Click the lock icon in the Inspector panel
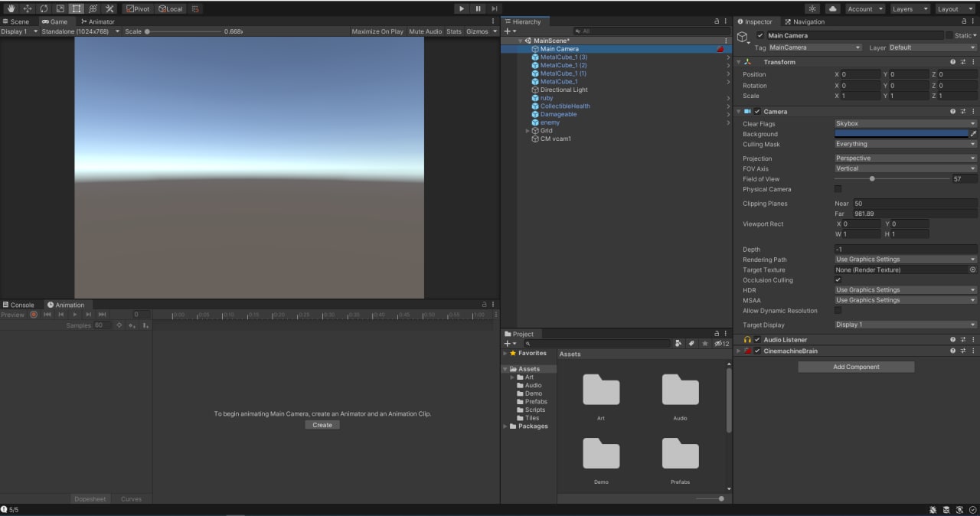 point(962,21)
